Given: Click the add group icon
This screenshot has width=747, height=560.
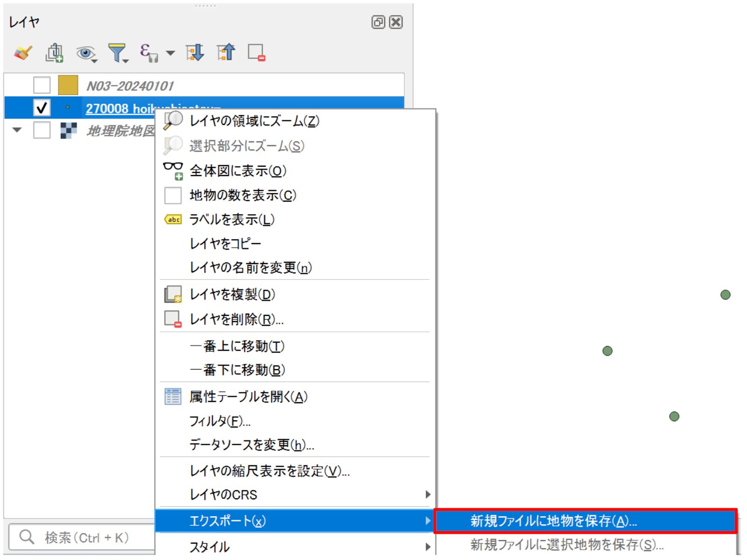Looking at the screenshot, I should click(54, 53).
